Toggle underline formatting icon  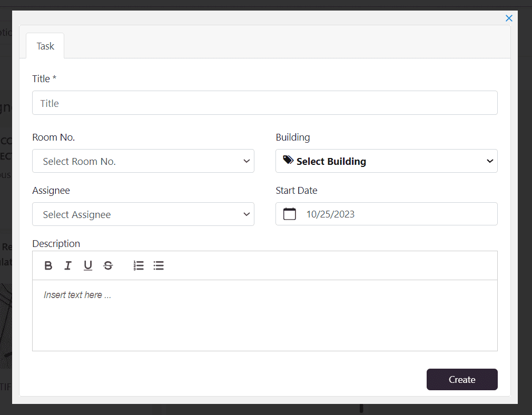88,265
